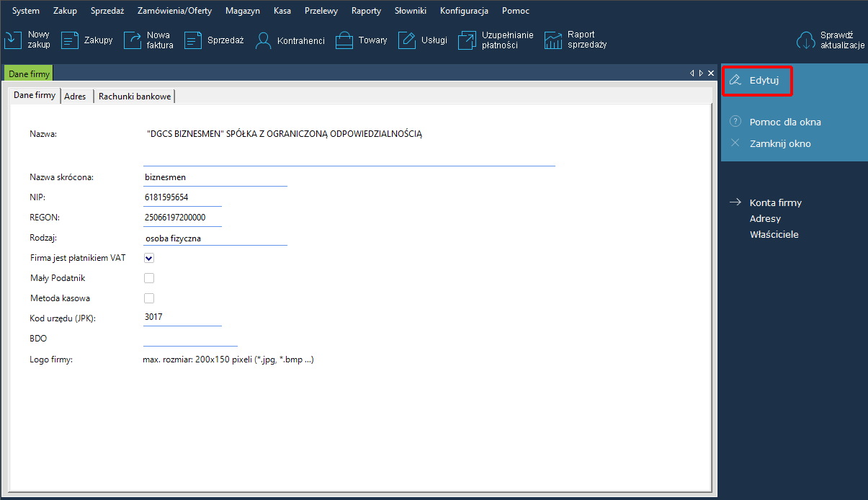Switch to the Rachunki bankowe tab

tap(135, 96)
